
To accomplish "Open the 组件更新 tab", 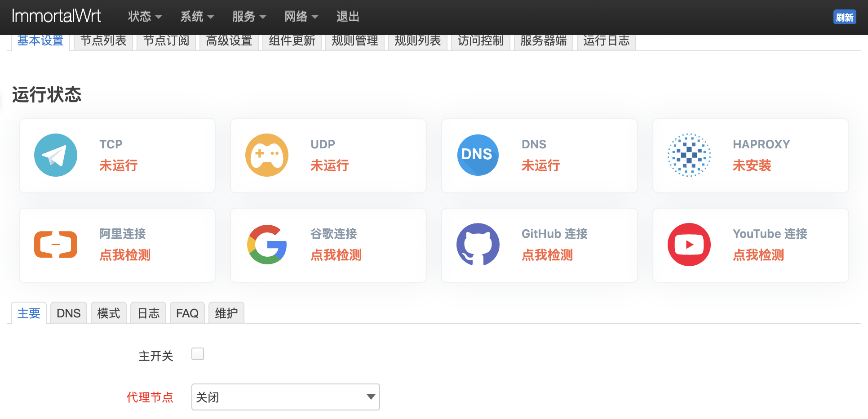I will click(292, 41).
